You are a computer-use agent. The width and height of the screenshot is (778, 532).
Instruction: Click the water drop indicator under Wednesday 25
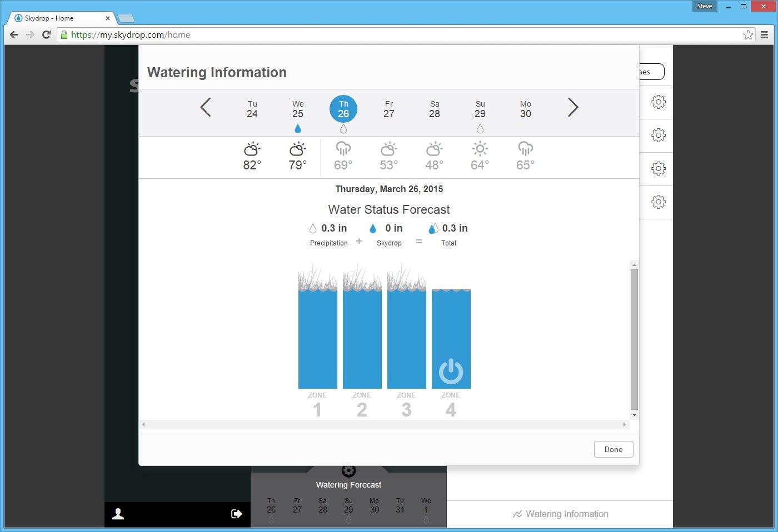(298, 128)
